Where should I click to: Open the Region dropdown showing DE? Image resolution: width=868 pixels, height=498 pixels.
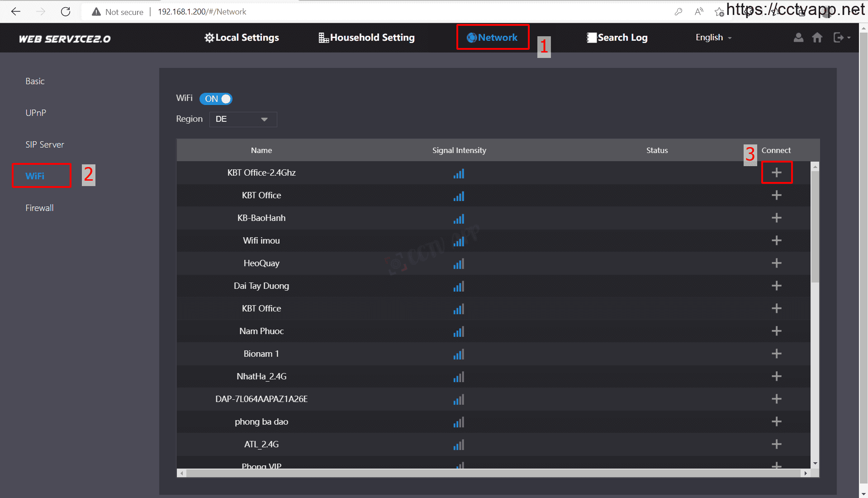[243, 119]
